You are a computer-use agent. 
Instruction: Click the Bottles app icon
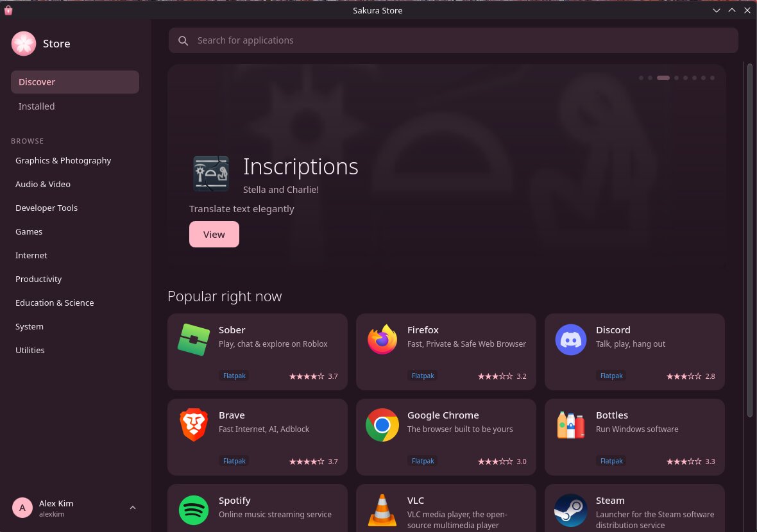[x=571, y=425]
